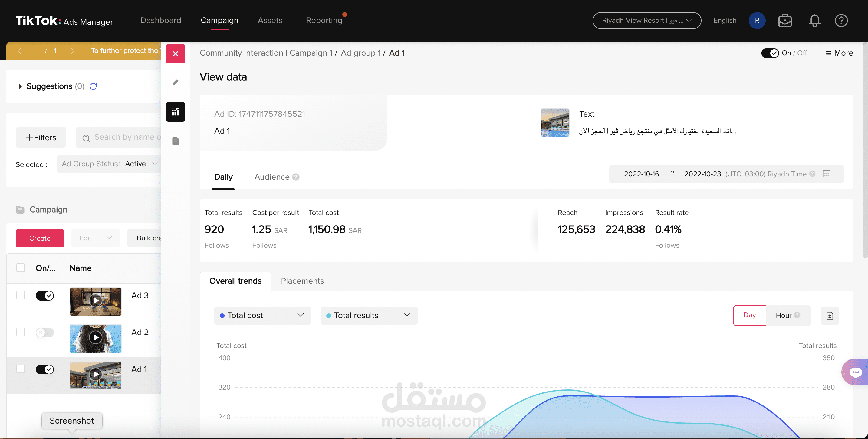Open the help question mark icon
Screen dimensions: 868x439
pos(841,21)
